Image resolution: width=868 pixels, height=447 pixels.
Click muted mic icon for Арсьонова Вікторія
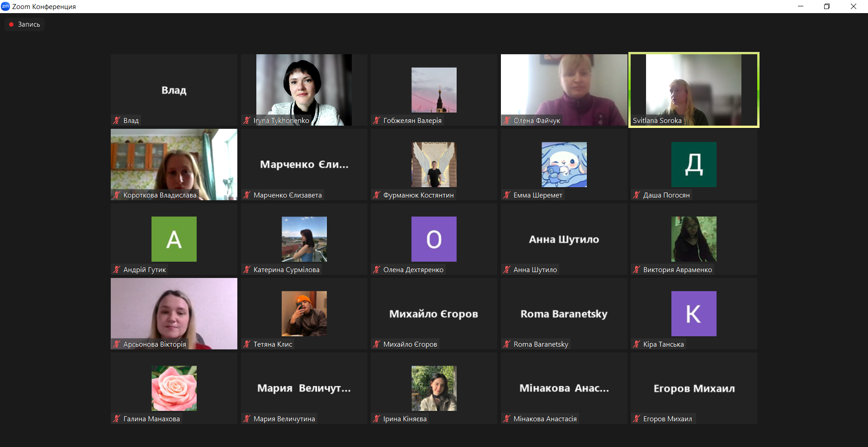click(x=117, y=344)
